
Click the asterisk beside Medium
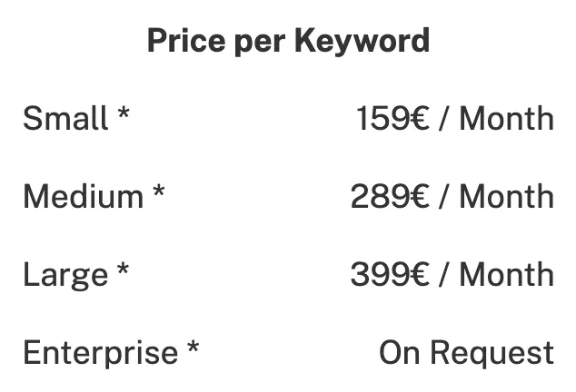click(159, 191)
